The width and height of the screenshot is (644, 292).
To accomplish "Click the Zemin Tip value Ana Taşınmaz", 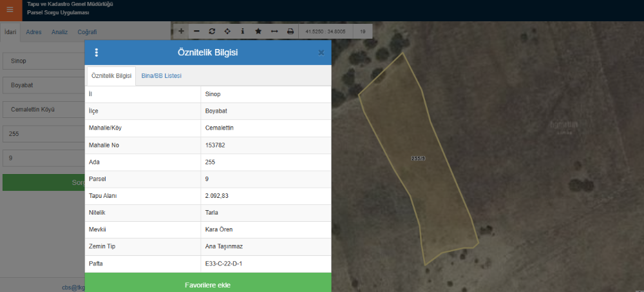I will [224, 246].
